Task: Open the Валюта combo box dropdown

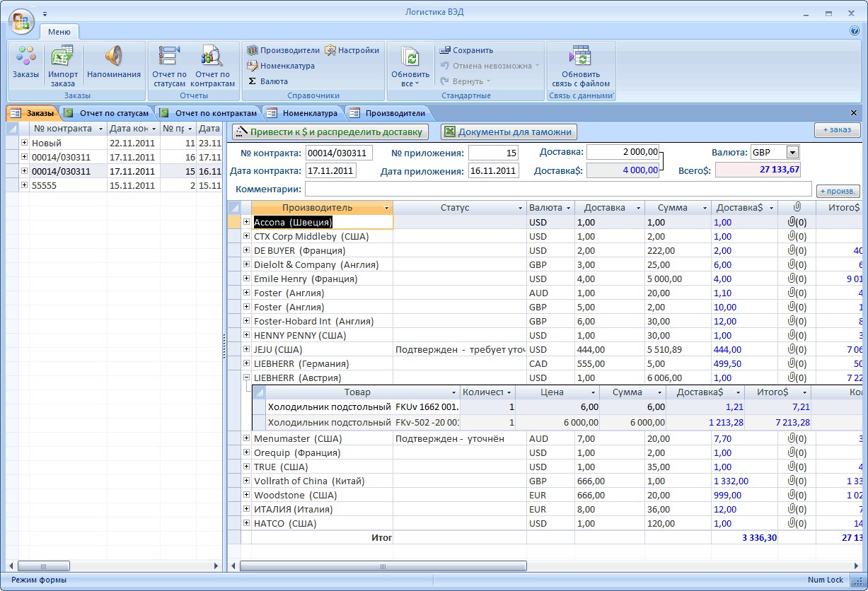Action: coord(792,152)
